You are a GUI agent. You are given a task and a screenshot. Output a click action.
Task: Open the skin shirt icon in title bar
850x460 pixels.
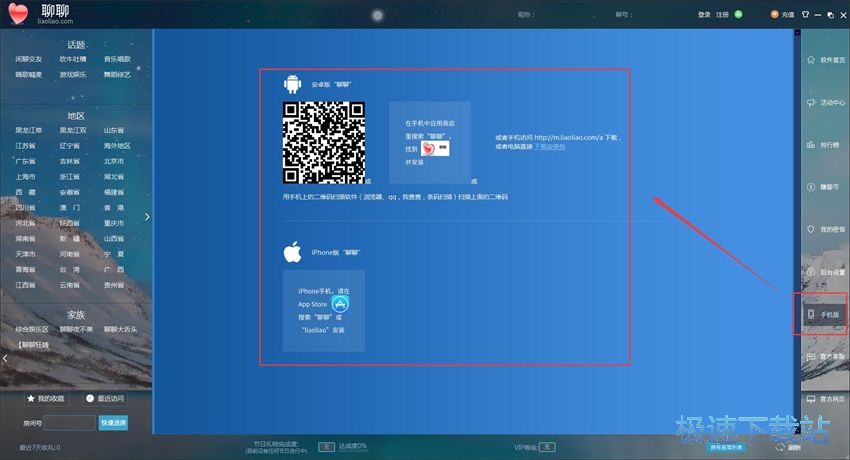pyautogui.click(x=806, y=15)
